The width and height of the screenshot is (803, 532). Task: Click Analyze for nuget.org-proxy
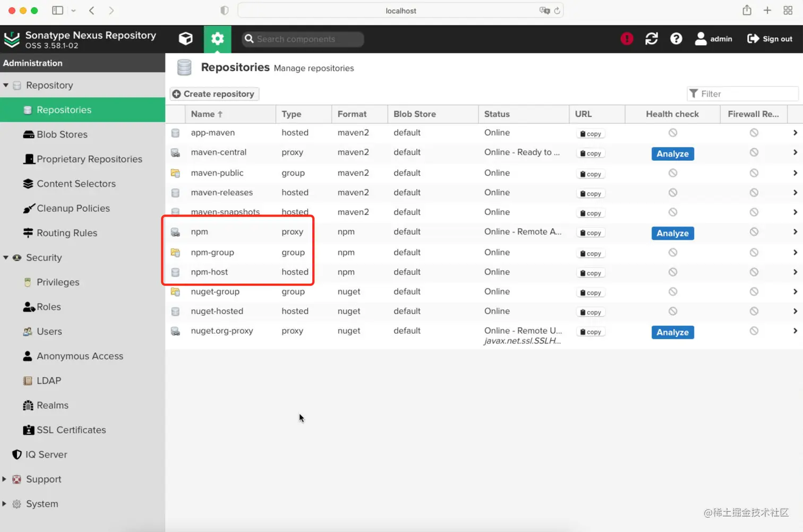(x=672, y=332)
